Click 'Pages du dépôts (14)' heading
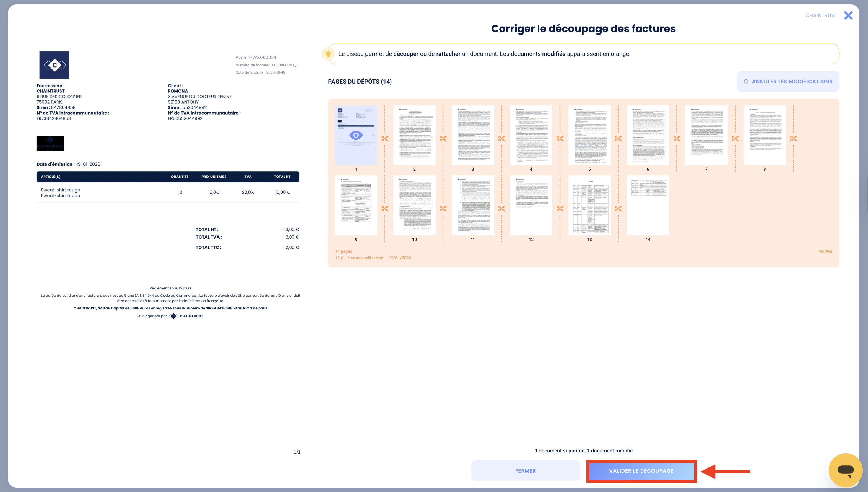This screenshot has width=868, height=492. (360, 82)
